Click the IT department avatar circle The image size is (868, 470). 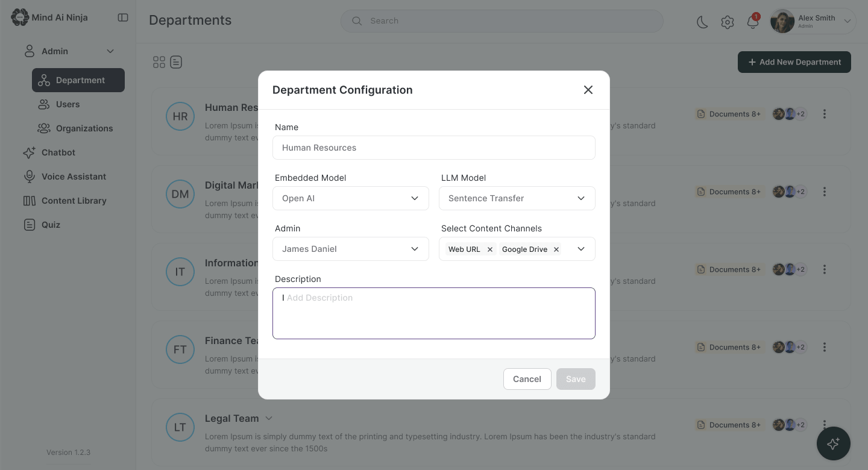[x=180, y=272]
